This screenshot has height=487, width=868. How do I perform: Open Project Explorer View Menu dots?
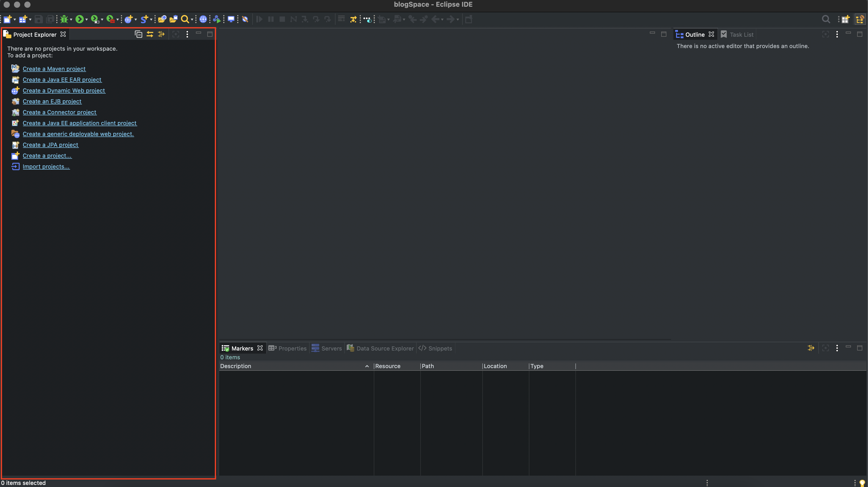click(x=187, y=34)
